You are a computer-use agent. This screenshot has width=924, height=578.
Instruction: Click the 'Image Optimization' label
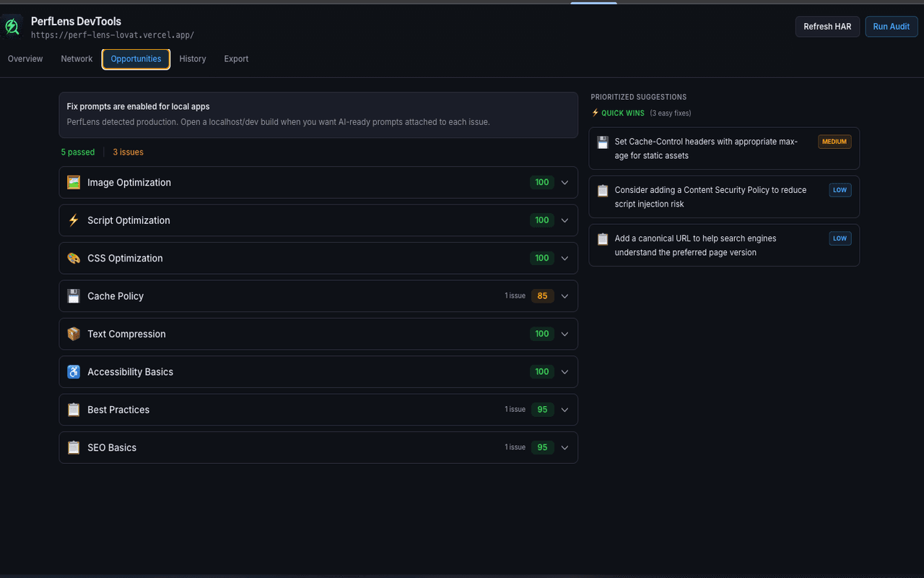[129, 183]
